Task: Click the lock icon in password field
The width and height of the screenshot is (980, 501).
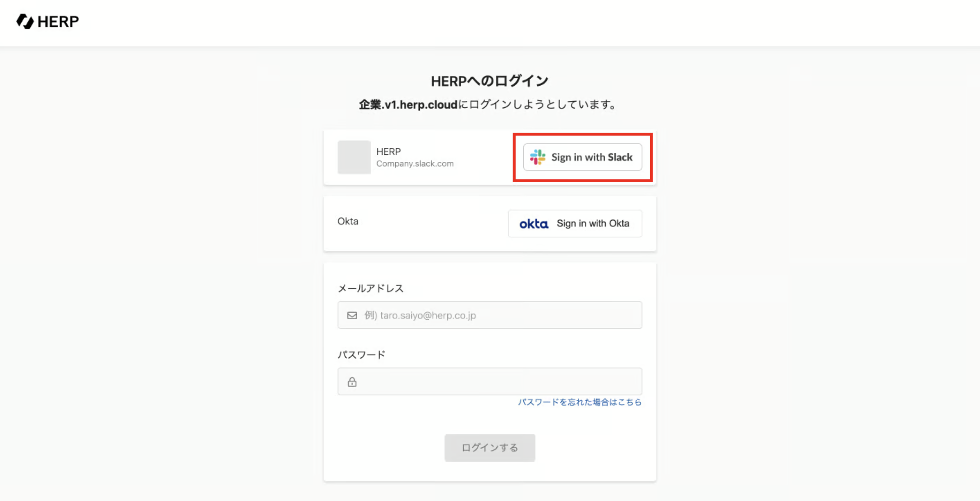Action: [352, 382]
